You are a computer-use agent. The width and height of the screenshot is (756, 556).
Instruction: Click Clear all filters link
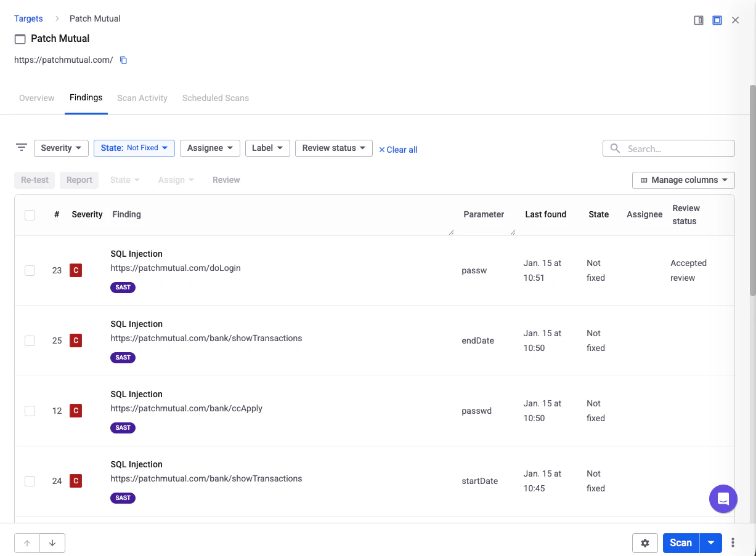coord(398,150)
